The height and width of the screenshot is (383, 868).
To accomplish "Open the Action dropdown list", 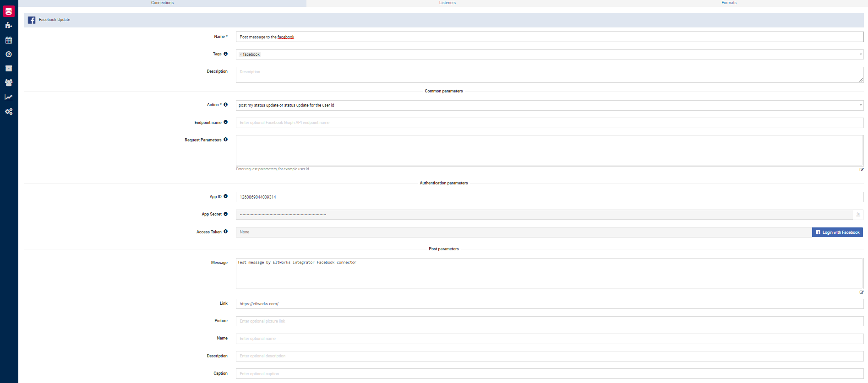I will 550,105.
